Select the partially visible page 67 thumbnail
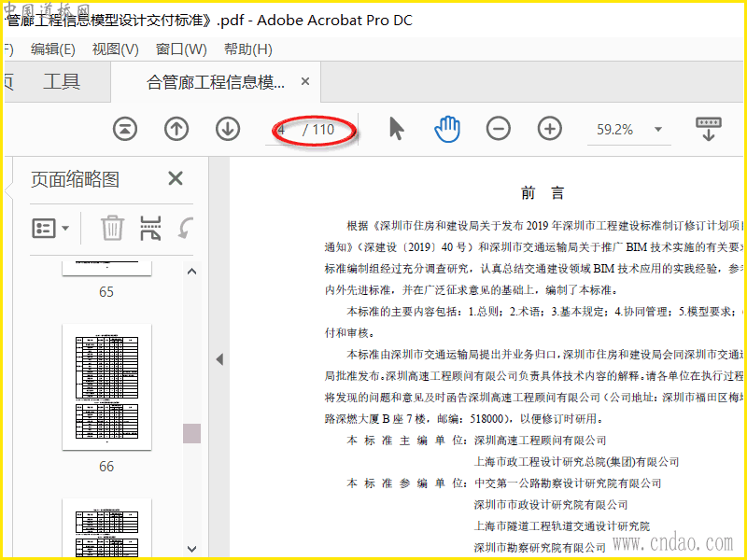 point(106,527)
